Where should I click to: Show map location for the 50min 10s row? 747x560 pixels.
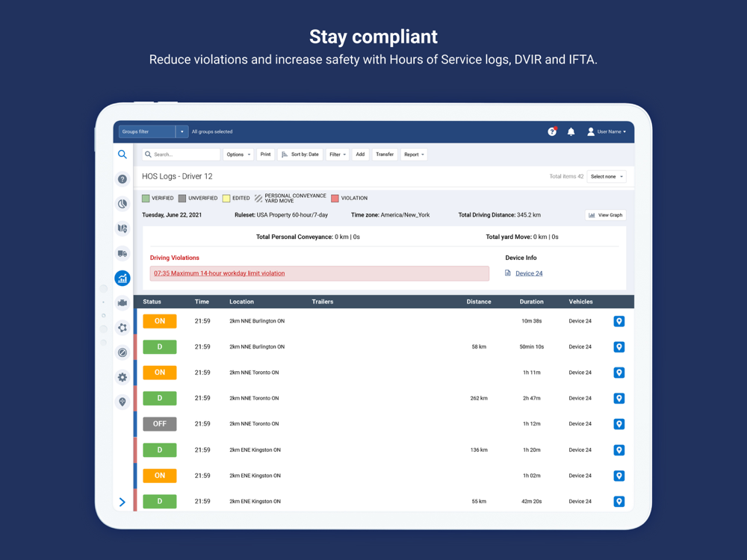tap(619, 347)
